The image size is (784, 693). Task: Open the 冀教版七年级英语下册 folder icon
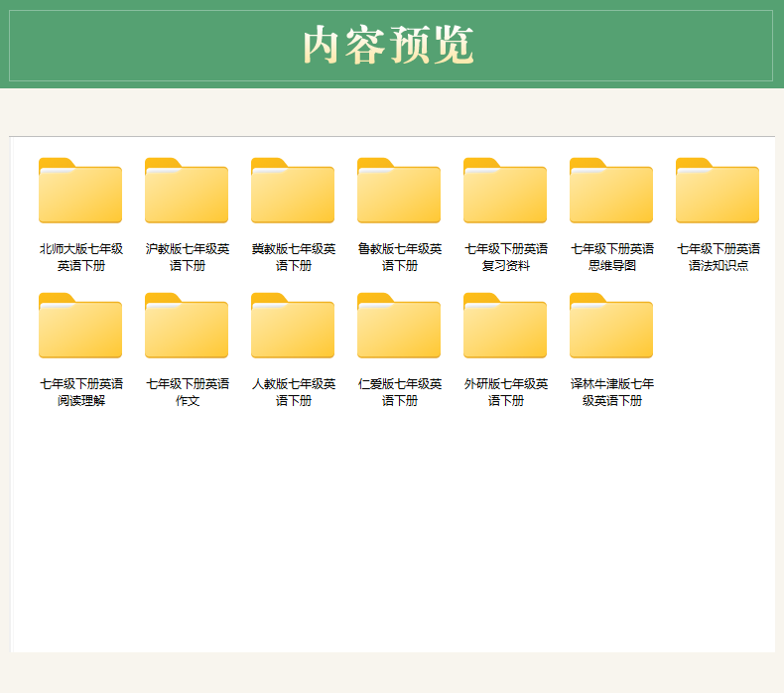(x=293, y=191)
